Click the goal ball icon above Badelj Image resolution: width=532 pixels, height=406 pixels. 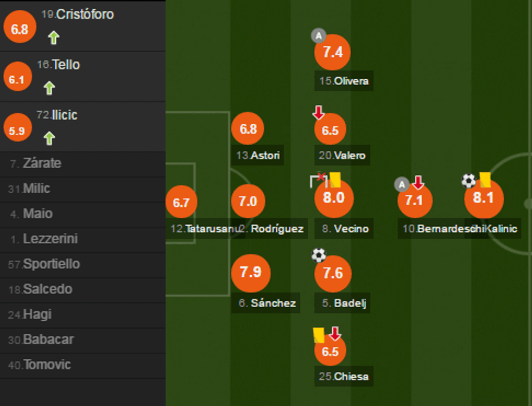tap(319, 255)
